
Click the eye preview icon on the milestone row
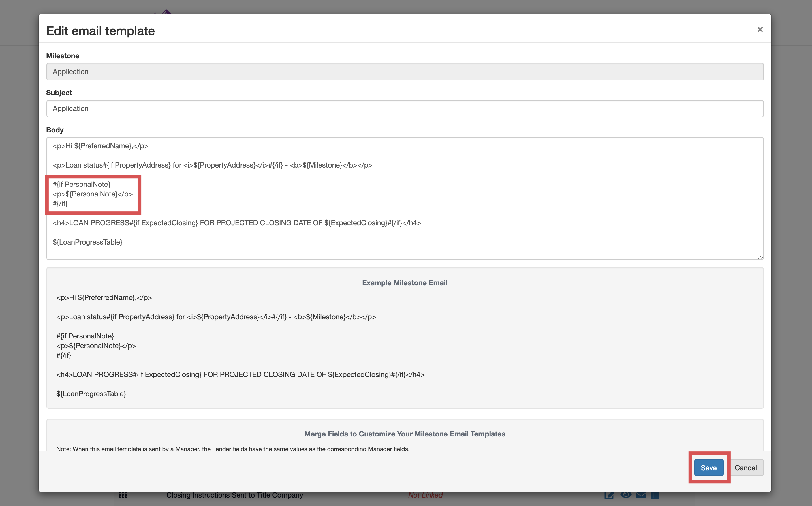(626, 495)
